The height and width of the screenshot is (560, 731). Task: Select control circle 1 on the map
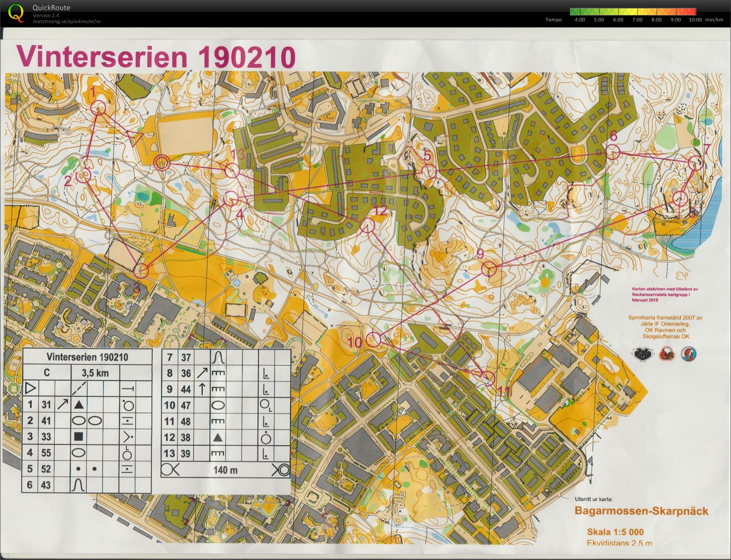tap(99, 108)
